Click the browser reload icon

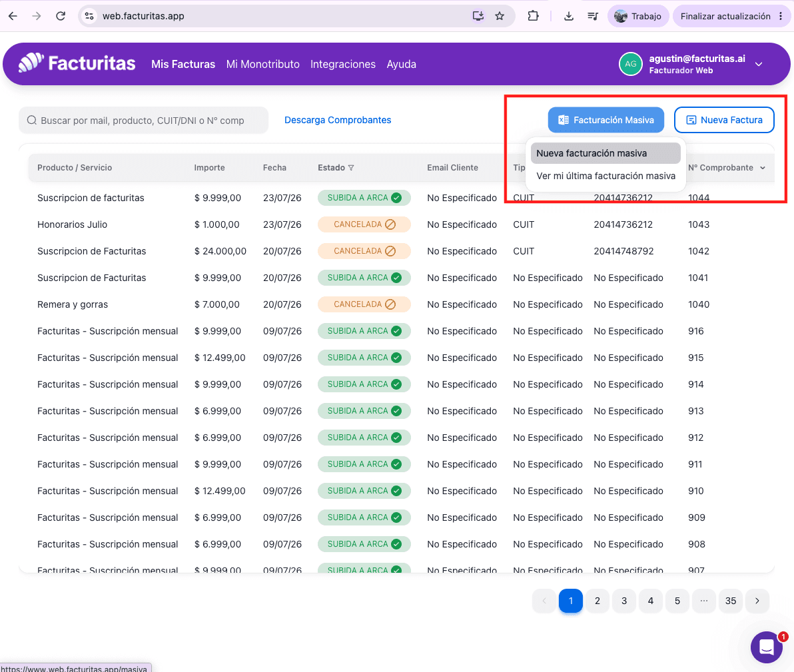(x=61, y=16)
